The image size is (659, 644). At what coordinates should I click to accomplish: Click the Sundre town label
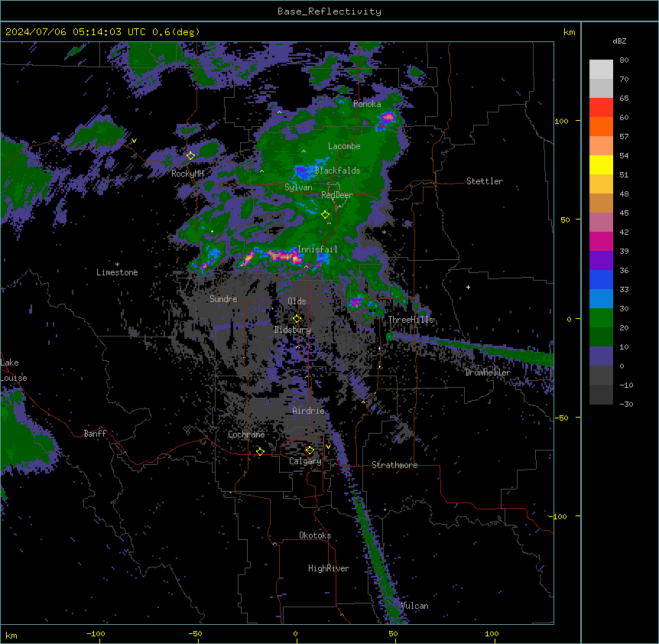[x=223, y=299]
